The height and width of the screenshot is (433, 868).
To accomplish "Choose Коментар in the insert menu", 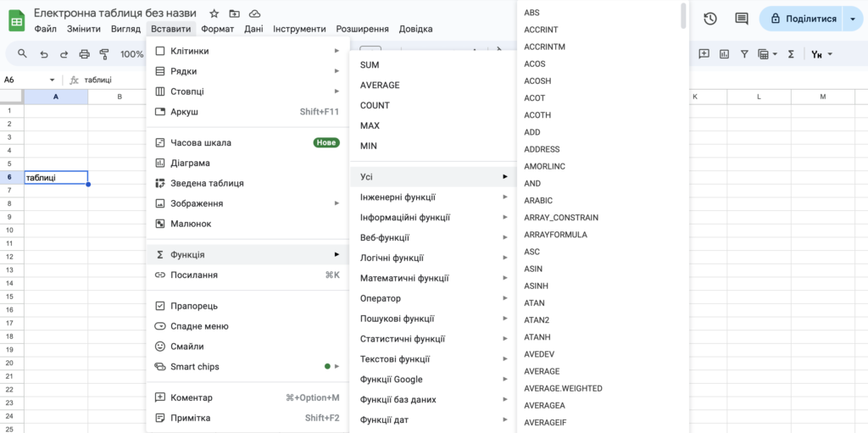I will [248, 397].
